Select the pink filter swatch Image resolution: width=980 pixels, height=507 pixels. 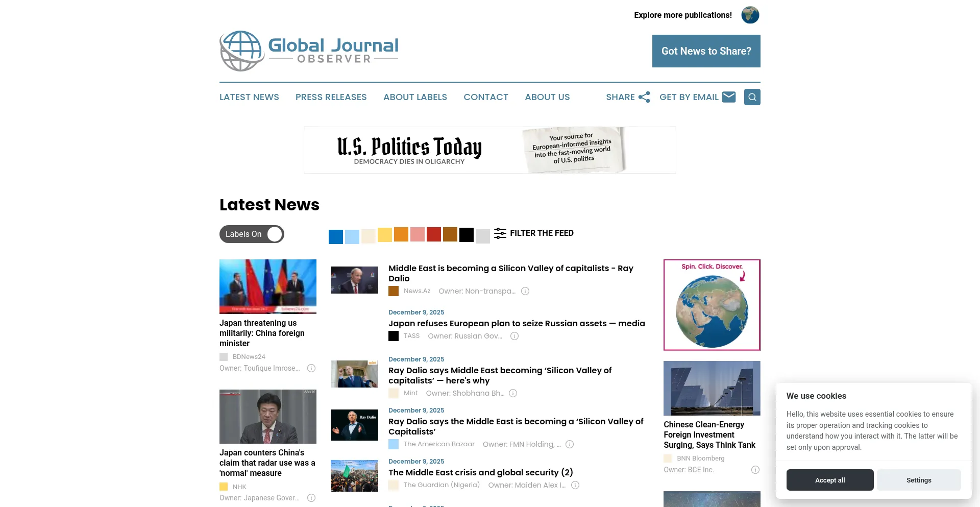click(418, 234)
